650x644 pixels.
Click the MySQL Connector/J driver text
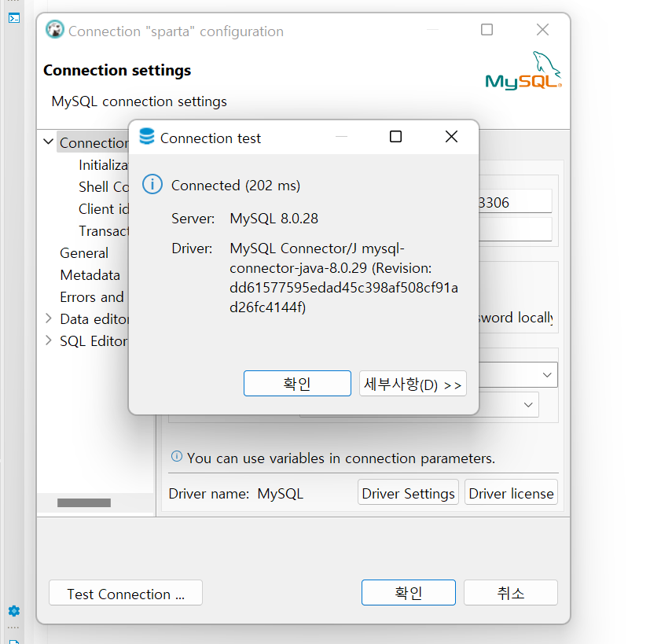pyautogui.click(x=343, y=278)
